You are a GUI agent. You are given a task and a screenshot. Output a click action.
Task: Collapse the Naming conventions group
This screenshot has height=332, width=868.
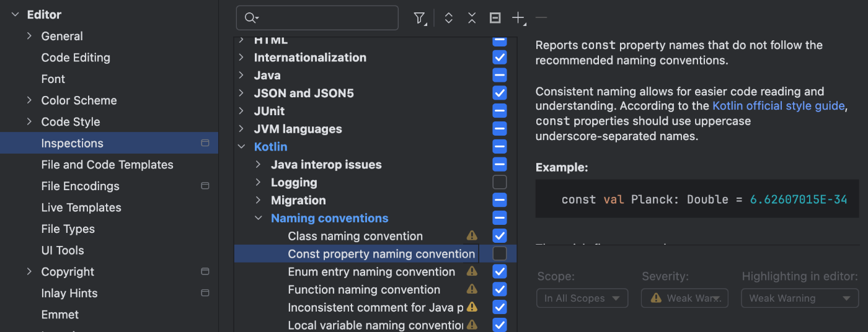[x=259, y=218]
